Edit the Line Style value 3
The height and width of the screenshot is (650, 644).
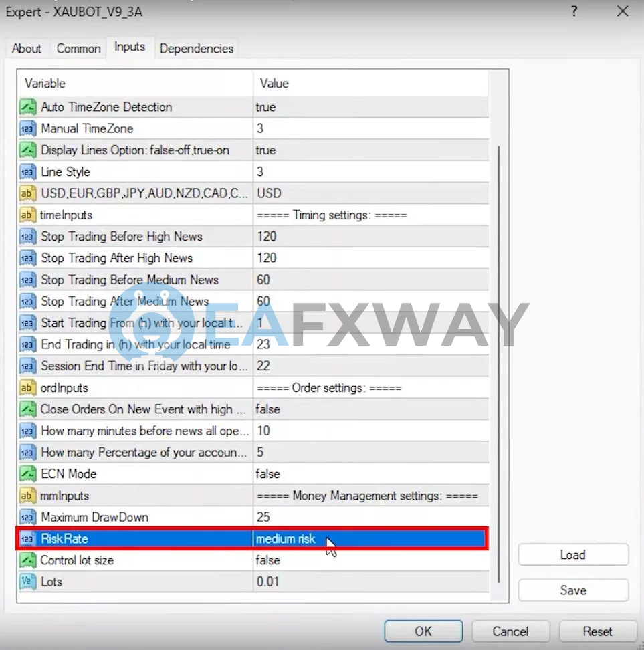370,172
